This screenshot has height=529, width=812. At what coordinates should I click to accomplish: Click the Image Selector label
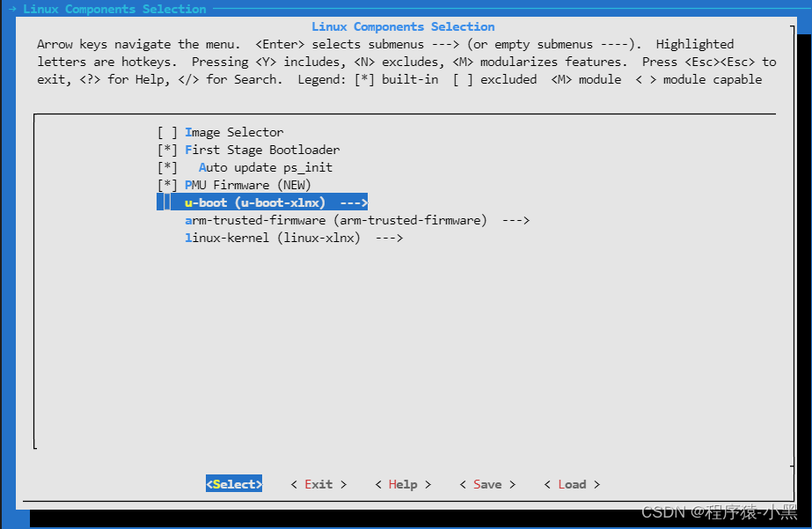pyautogui.click(x=234, y=133)
